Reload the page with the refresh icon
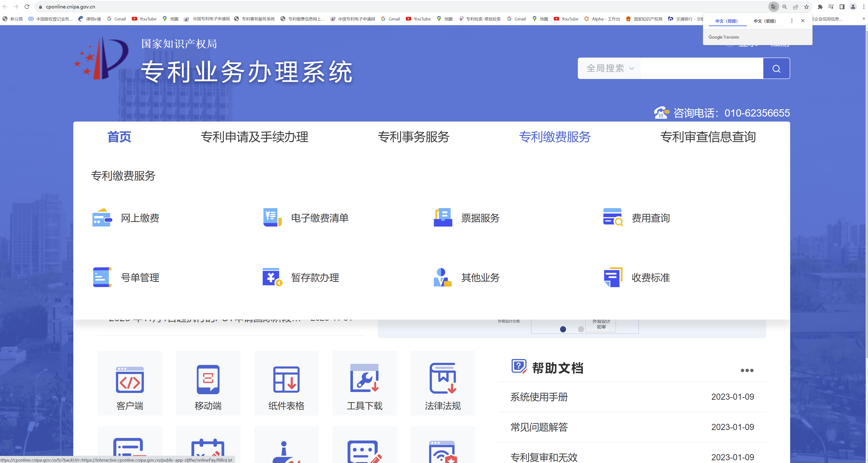Image resolution: width=868 pixels, height=463 pixels. tap(27, 7)
